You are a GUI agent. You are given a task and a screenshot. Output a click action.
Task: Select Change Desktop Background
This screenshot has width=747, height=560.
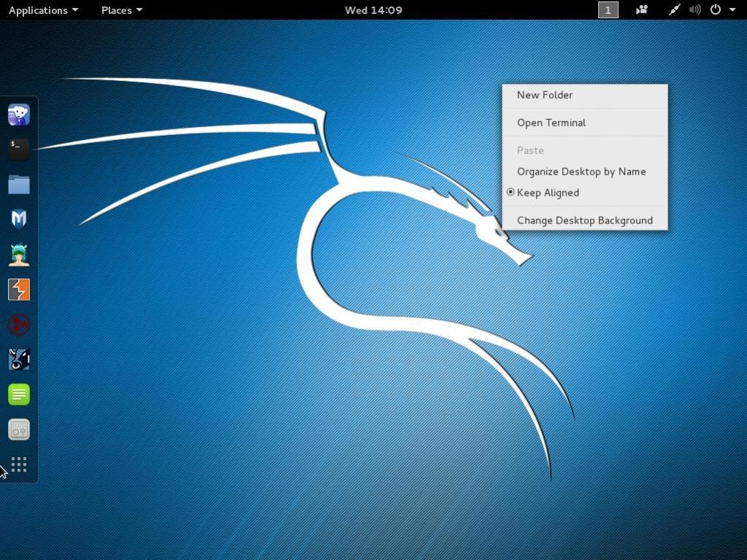tap(585, 220)
